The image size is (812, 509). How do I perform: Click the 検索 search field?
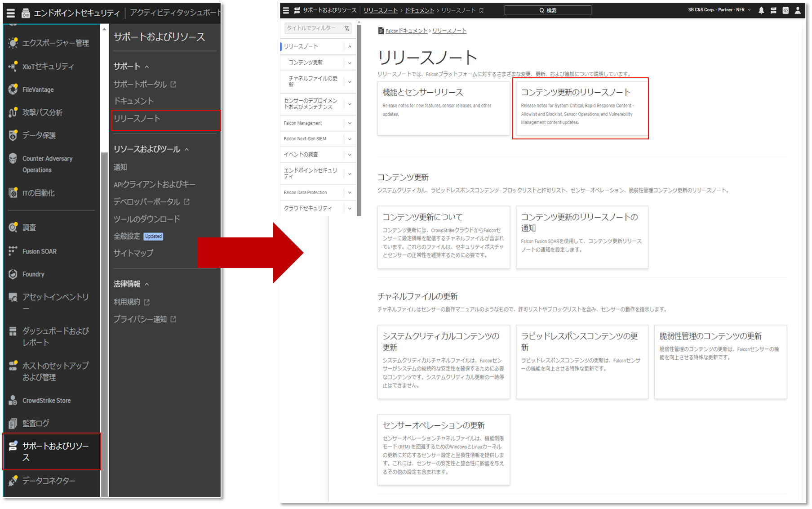(547, 10)
